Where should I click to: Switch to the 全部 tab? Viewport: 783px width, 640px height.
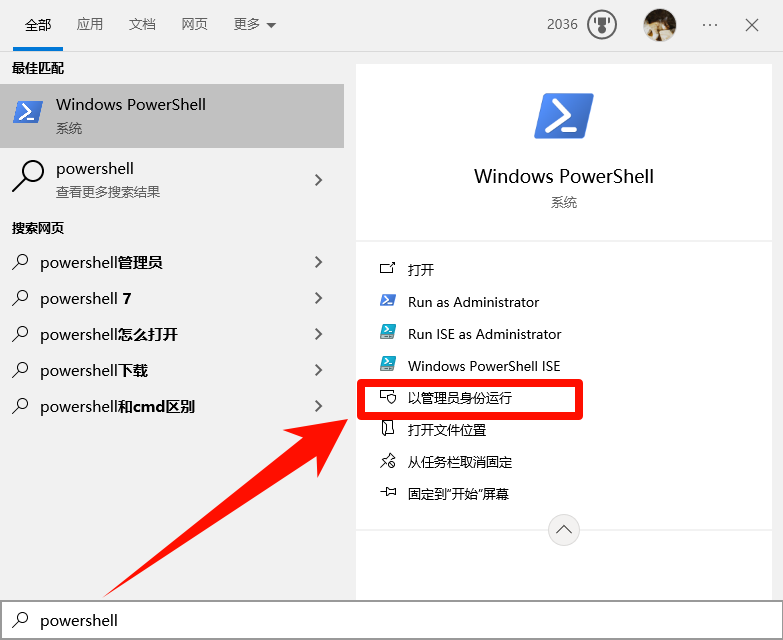click(38, 24)
